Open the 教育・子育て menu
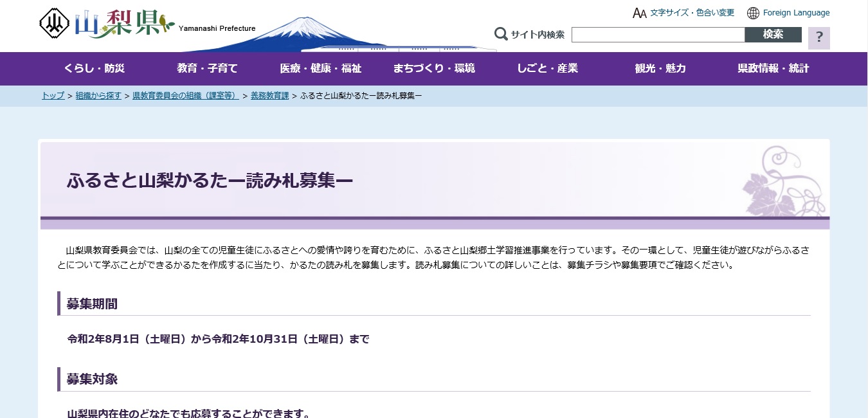The image size is (868, 418). coord(207,68)
